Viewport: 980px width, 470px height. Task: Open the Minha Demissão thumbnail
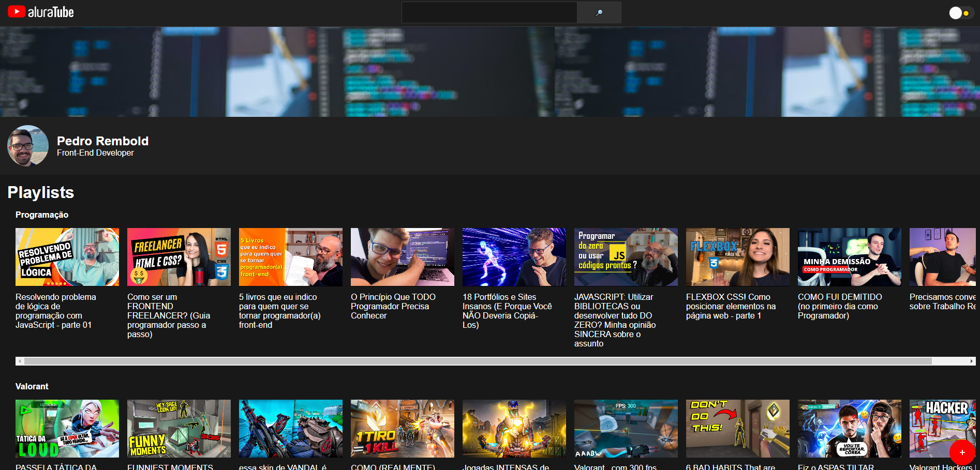click(850, 257)
